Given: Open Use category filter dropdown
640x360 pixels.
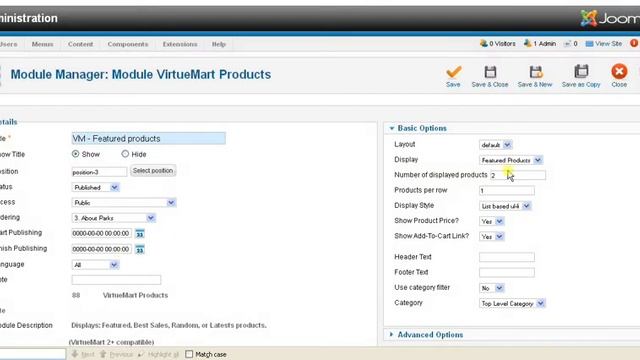Looking at the screenshot, I should tap(492, 288).
